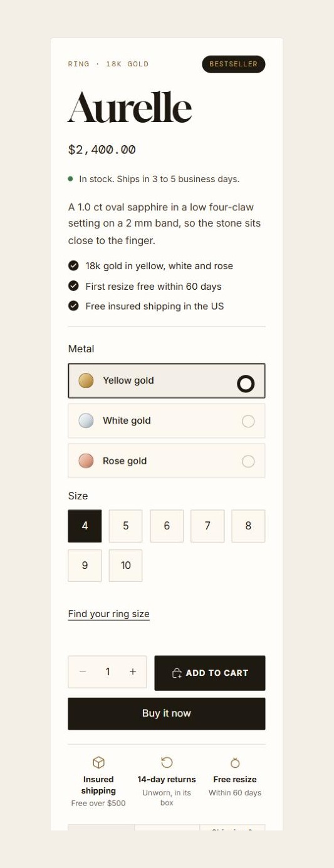
Task: Click the rose gold color swatch
Action: pos(86,461)
